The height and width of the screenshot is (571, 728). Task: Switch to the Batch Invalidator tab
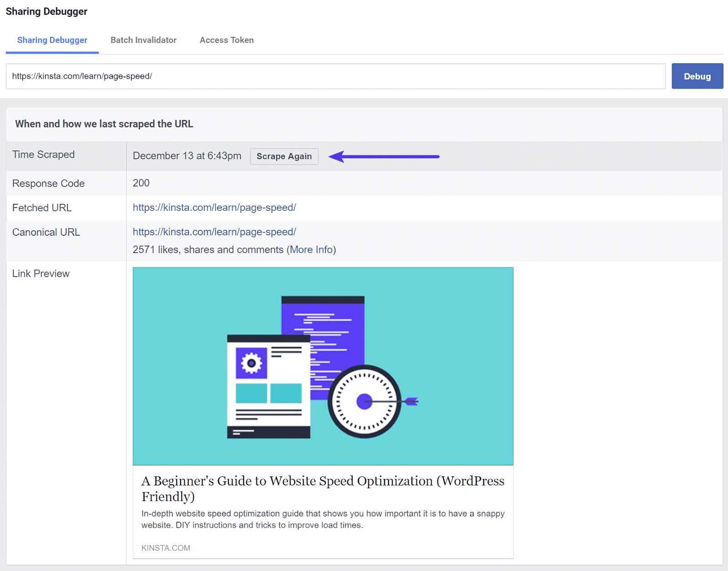pos(143,40)
